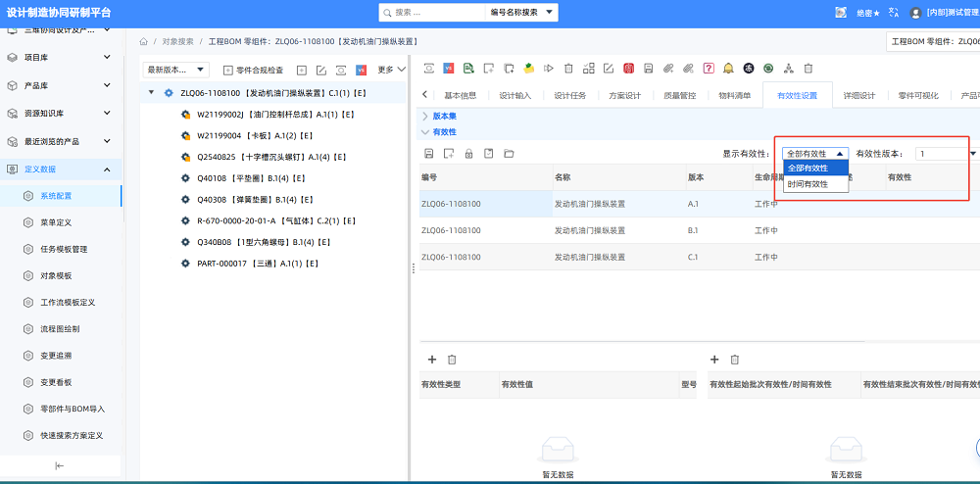The height and width of the screenshot is (484, 980).
Task: Switch to the 基本信息 tab
Action: pos(460,96)
